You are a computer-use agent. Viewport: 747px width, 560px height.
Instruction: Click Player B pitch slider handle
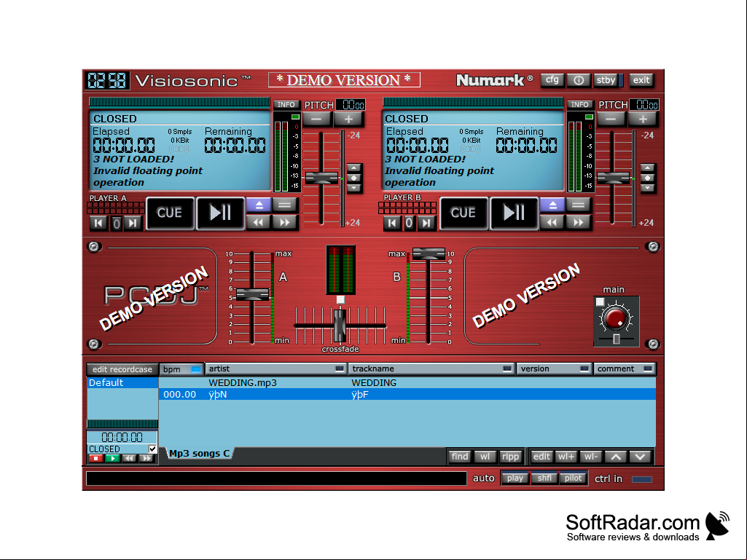tap(613, 178)
